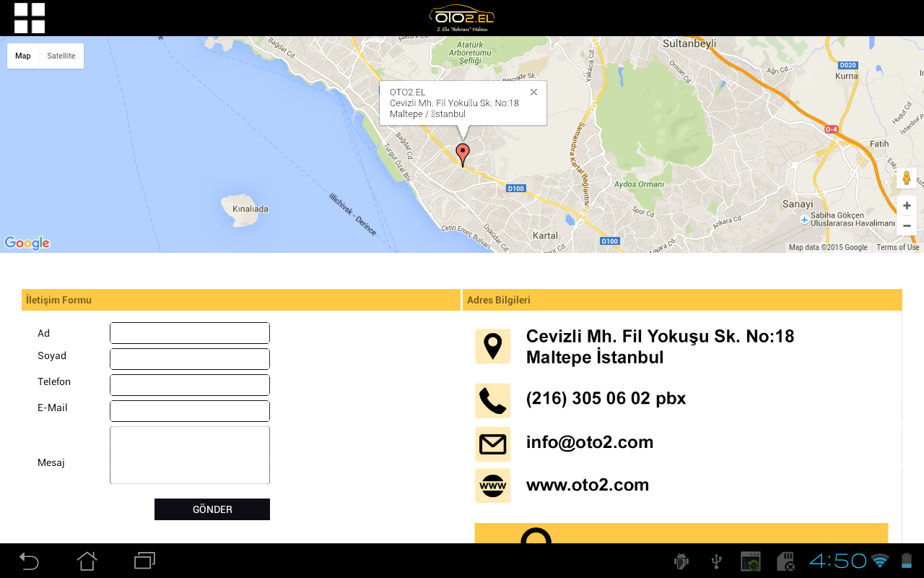This screenshot has width=924, height=578.
Task: Open the clock showing 4:50
Action: (837, 561)
